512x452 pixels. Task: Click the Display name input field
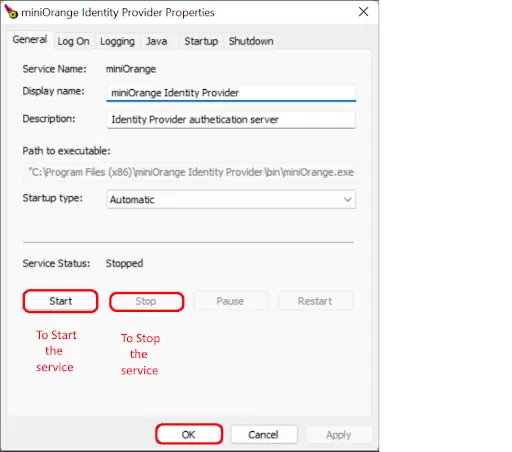point(231,92)
